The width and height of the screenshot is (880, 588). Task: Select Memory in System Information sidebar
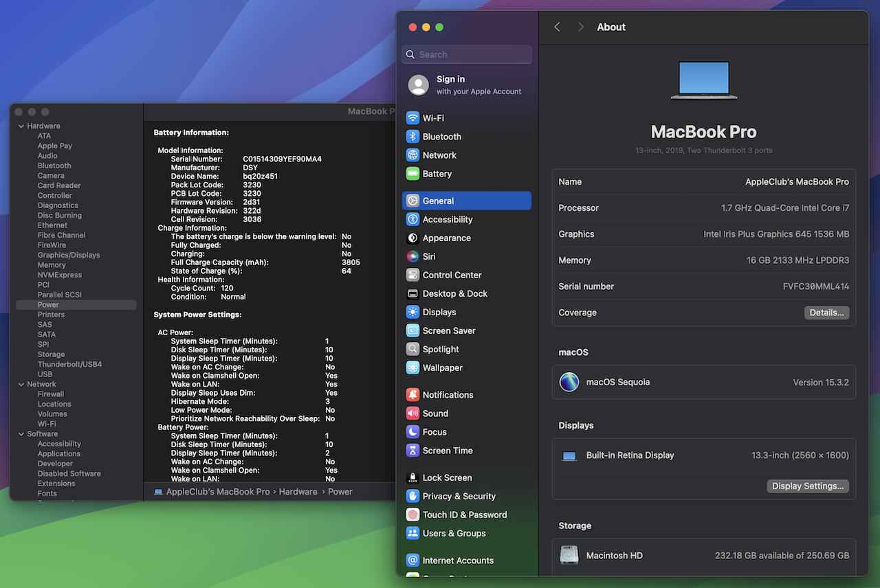coord(52,265)
